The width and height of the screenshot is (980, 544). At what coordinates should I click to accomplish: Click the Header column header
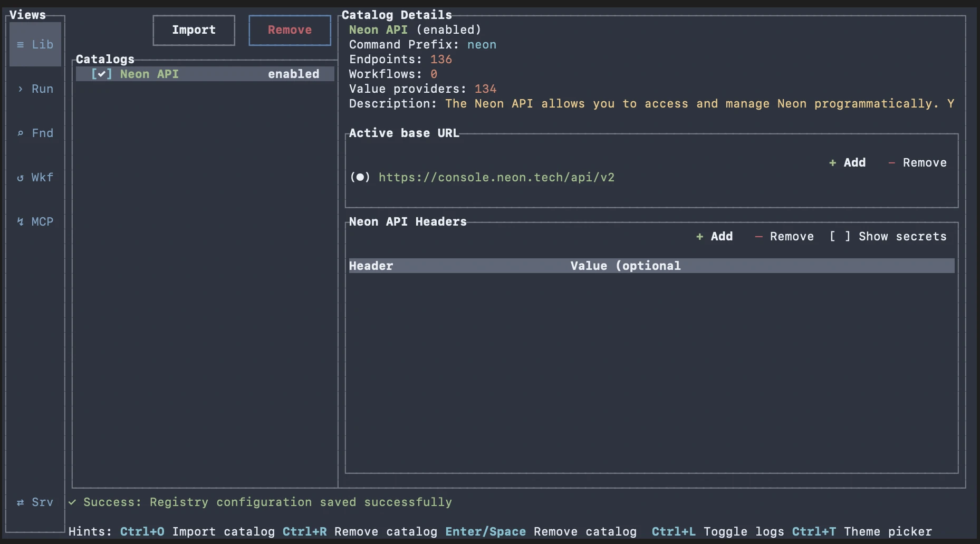[371, 266]
